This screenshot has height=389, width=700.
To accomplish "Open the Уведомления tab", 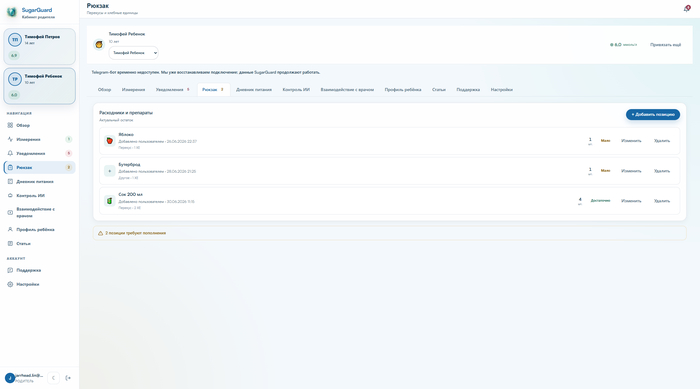I will [x=172, y=90].
